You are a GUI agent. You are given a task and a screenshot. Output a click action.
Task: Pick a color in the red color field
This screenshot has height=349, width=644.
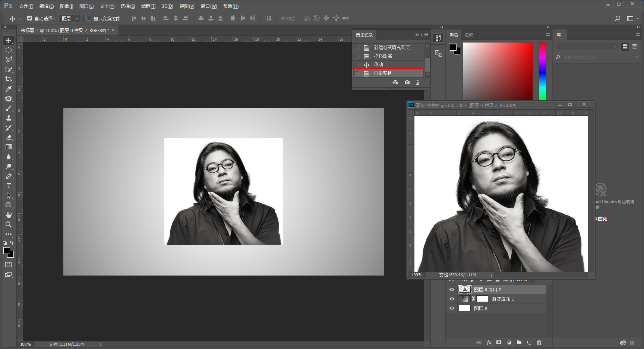(498, 71)
